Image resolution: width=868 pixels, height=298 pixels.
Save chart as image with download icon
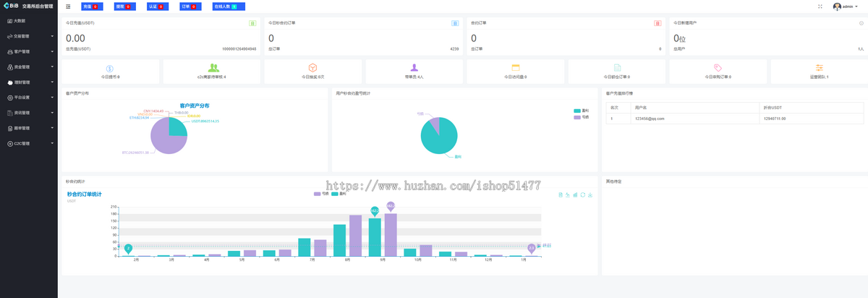coord(591,195)
